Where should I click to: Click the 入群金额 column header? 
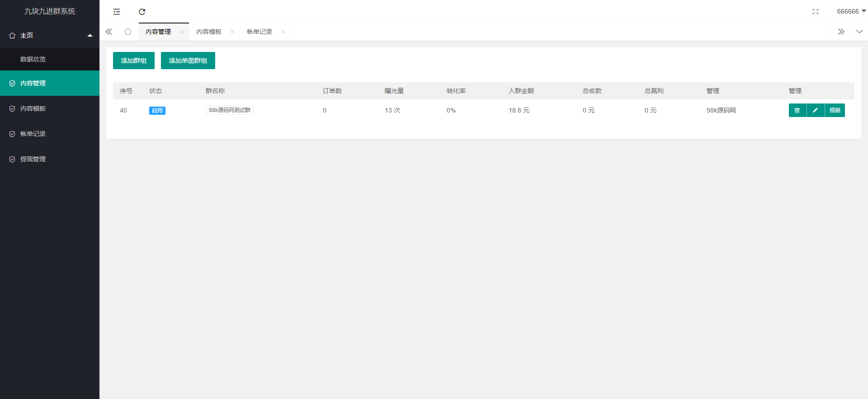[521, 91]
